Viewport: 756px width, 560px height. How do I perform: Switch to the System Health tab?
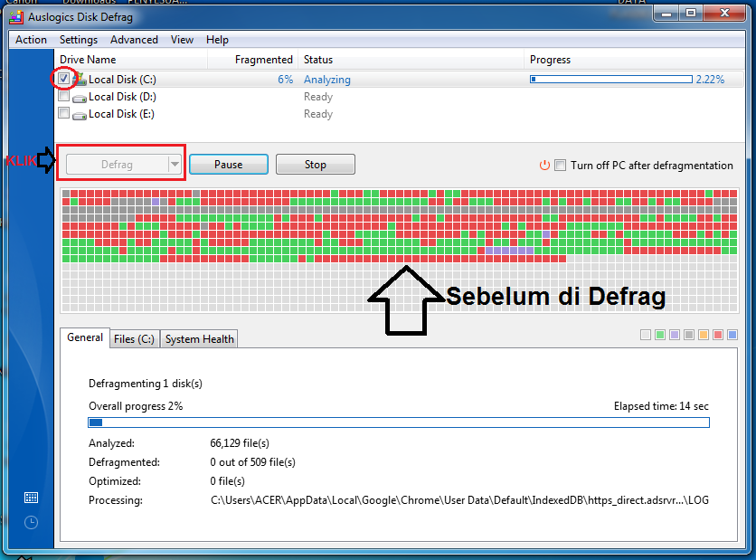[199, 339]
